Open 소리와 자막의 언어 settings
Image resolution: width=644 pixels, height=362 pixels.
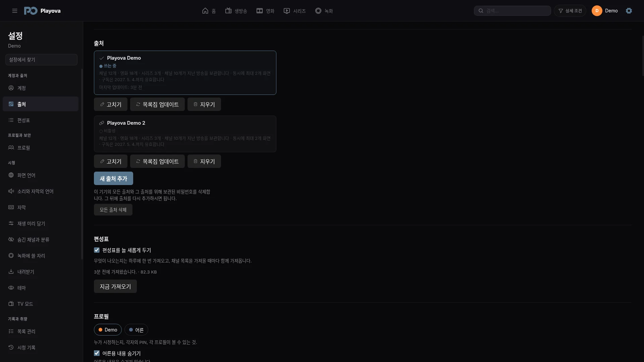tap(41, 191)
